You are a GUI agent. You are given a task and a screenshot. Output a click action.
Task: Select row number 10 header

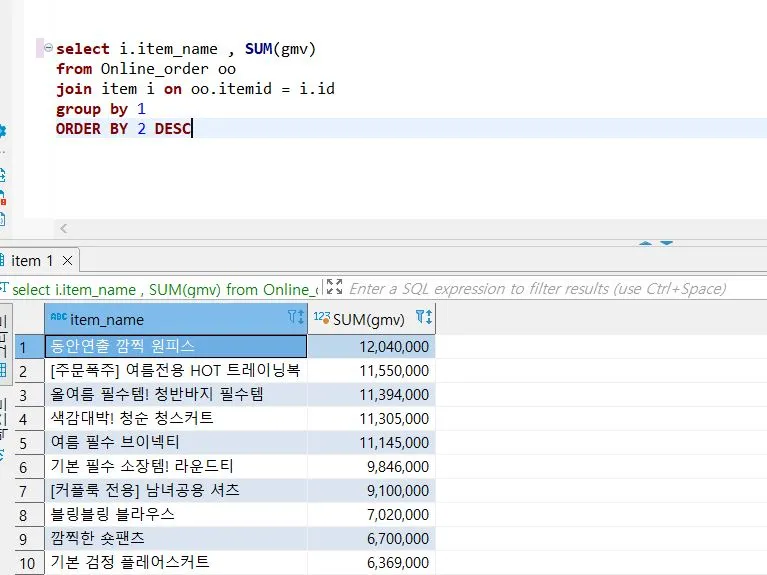[29, 563]
